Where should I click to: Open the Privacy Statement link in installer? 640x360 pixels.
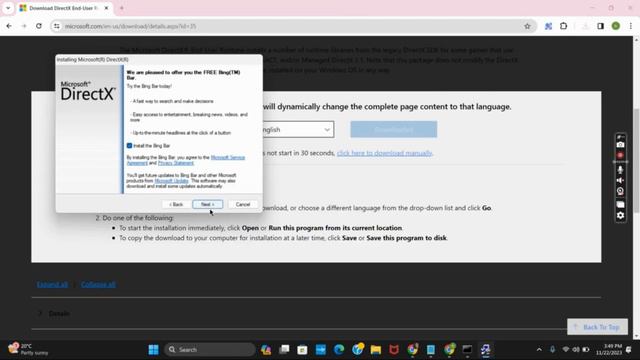[176, 163]
